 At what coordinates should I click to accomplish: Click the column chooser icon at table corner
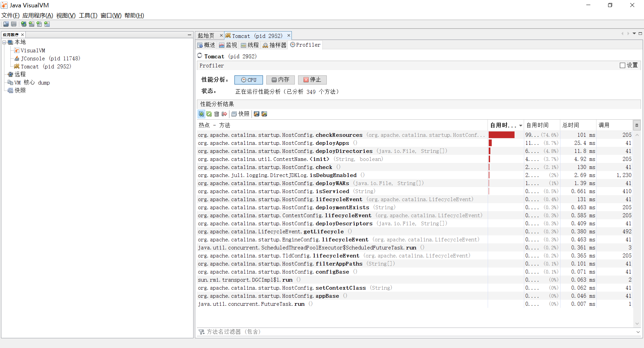[637, 125]
